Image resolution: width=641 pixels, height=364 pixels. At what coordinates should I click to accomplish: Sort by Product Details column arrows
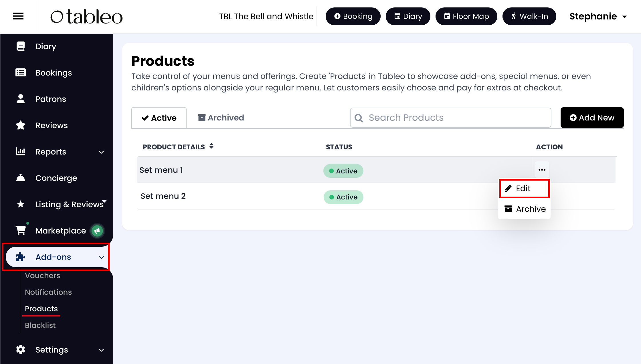(x=211, y=146)
